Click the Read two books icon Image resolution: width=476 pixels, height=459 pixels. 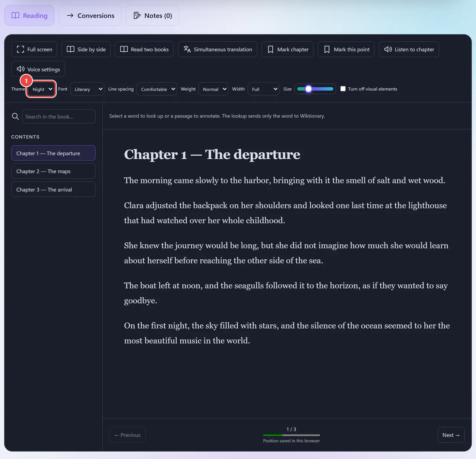pyautogui.click(x=124, y=49)
